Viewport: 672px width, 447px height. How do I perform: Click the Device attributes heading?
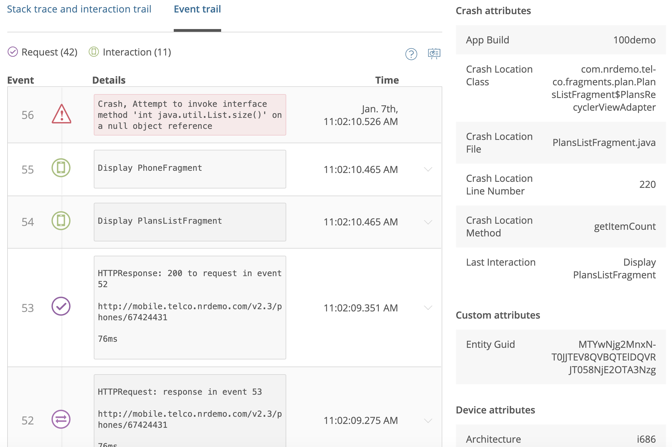point(495,410)
